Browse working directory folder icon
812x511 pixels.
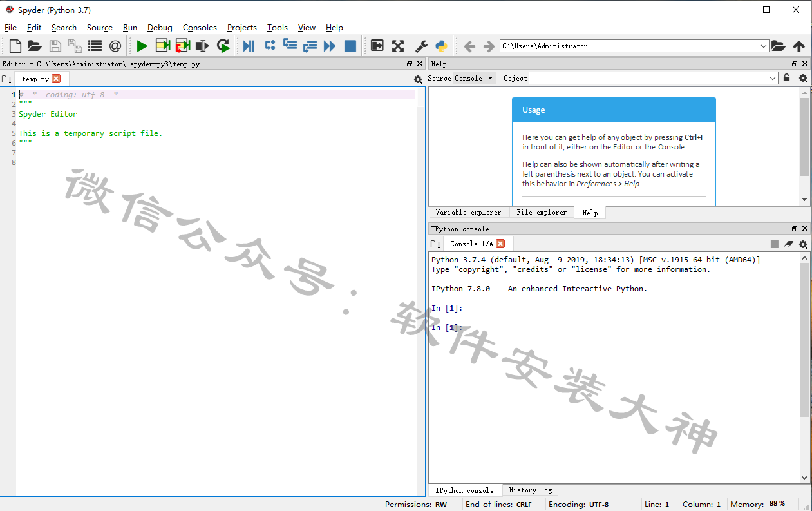779,46
